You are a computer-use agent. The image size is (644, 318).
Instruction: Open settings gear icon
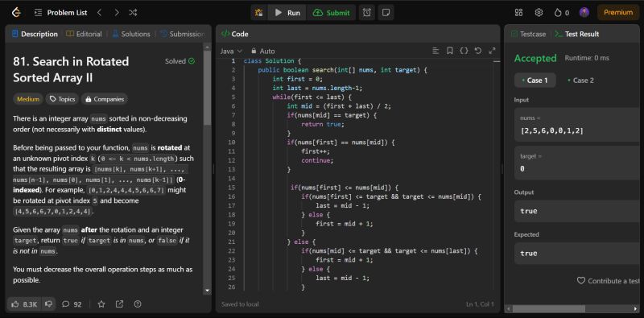(539, 13)
